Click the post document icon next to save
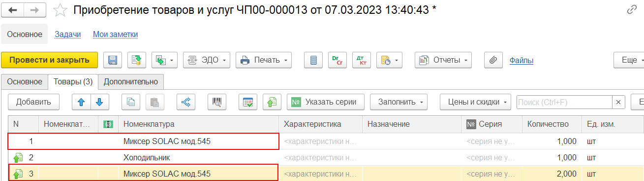The image size is (644, 181). 137,60
